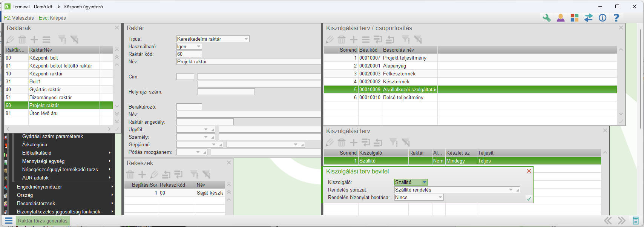This screenshot has height=227, width=644.
Task: Open the user profile icon in top toolbar
Action: (x=561, y=18)
